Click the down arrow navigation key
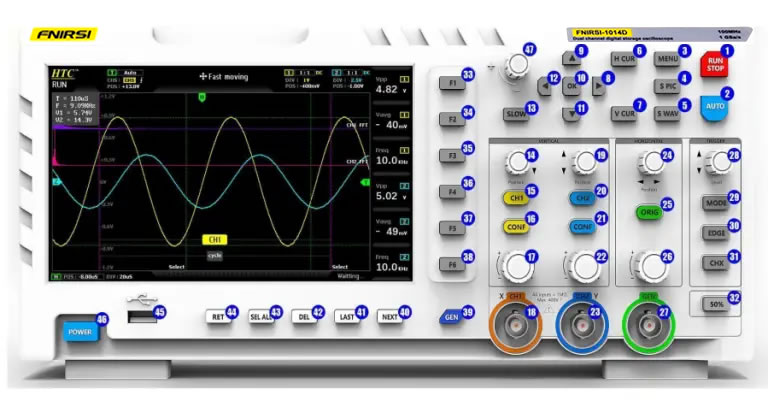 pyautogui.click(x=571, y=114)
